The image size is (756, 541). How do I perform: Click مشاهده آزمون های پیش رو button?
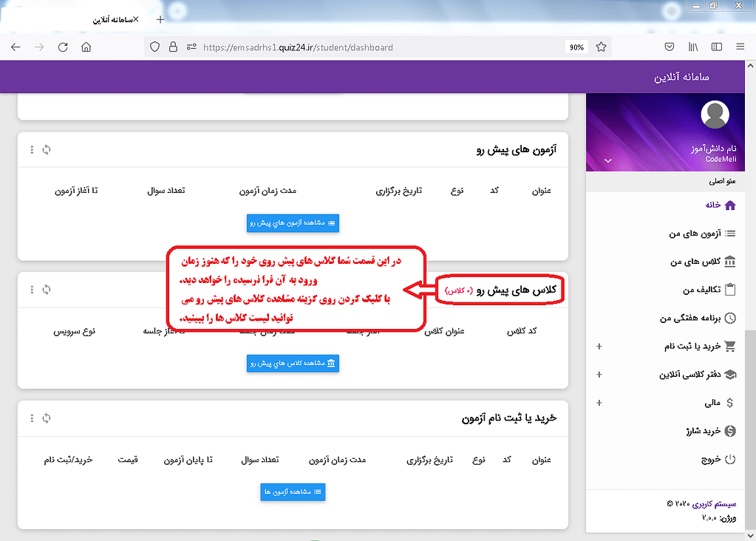pos(293,222)
